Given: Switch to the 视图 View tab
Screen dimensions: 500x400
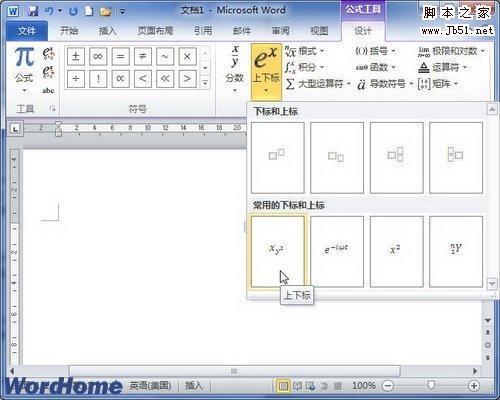Looking at the screenshot, I should [x=319, y=31].
